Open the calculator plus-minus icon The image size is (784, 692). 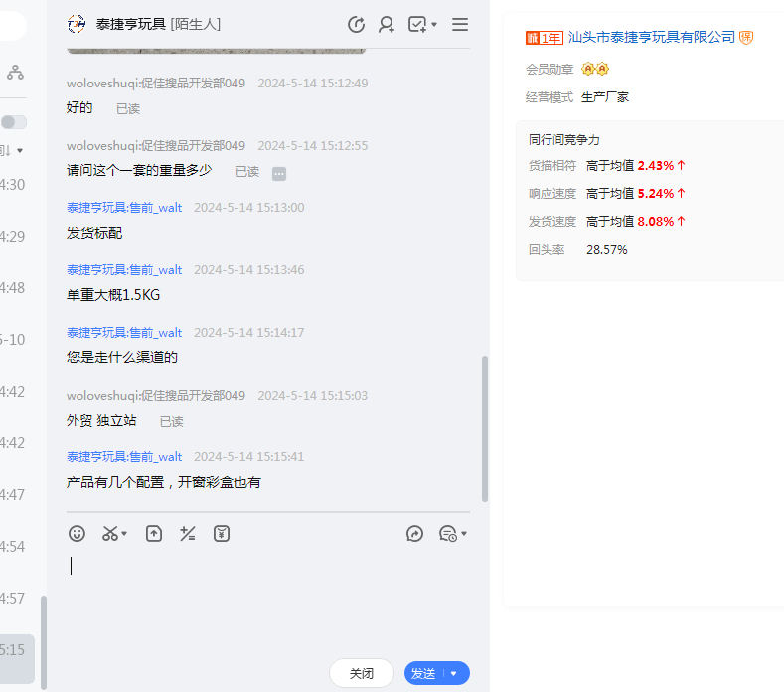tap(187, 534)
